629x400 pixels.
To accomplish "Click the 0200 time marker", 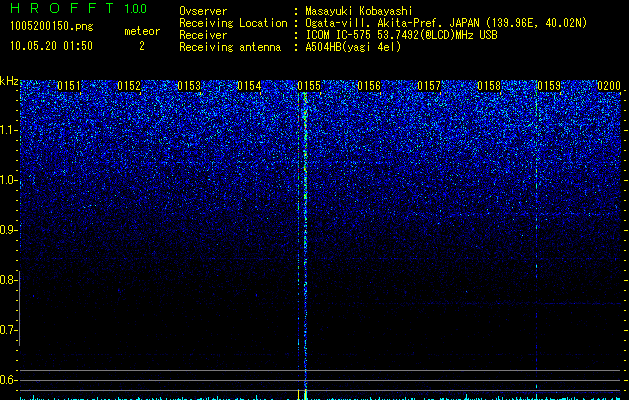I will coord(609,86).
